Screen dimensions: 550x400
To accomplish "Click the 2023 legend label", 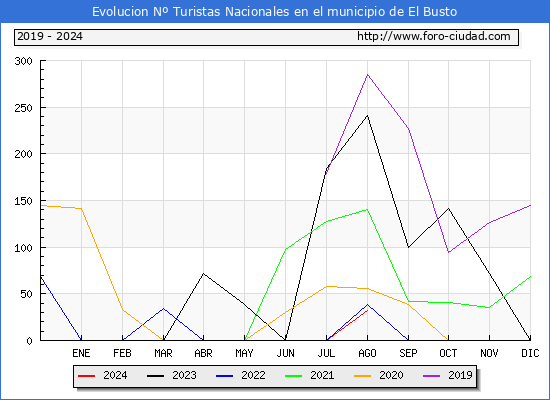I will 184,375.
